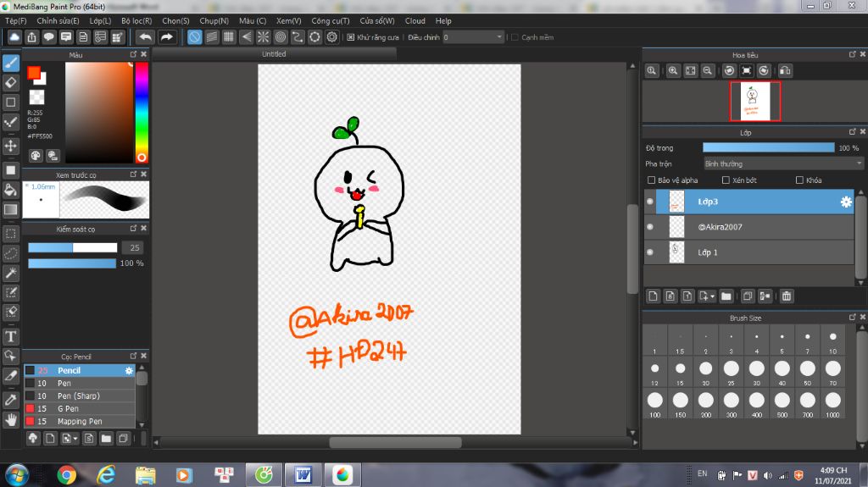Open the Cloud menu
868x487 pixels.
coord(415,20)
